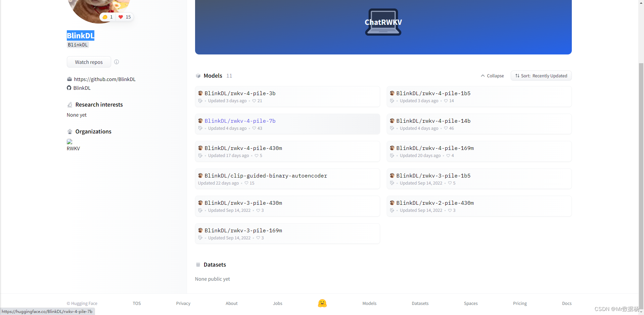Open the BlinkDL/rwkv-3-pile-169m model
This screenshot has height=315, width=644.
(x=287, y=234)
